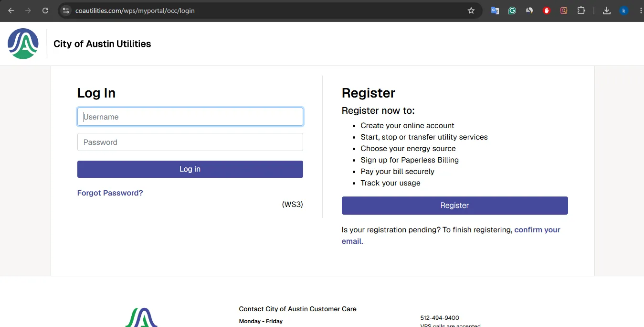
Task: Open the Grammarly extension icon
Action: pyautogui.click(x=512, y=11)
